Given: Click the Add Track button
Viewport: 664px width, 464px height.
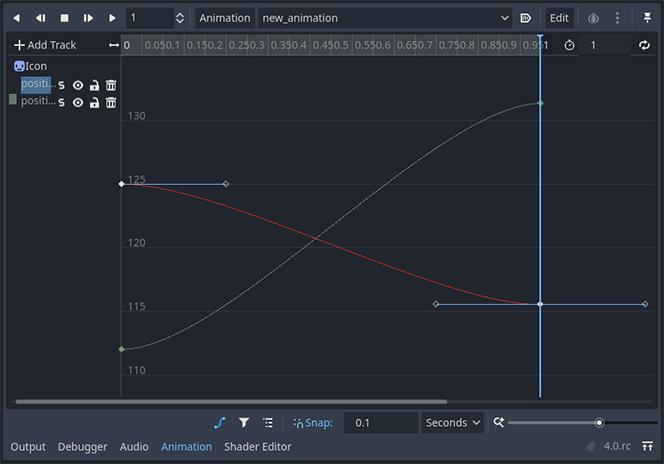Looking at the screenshot, I should [x=45, y=45].
